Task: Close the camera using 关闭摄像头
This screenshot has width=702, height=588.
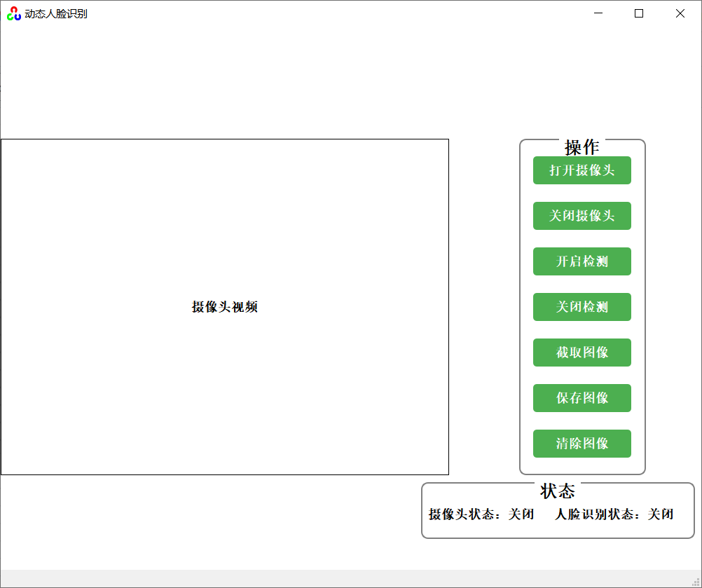Action: [x=581, y=216]
